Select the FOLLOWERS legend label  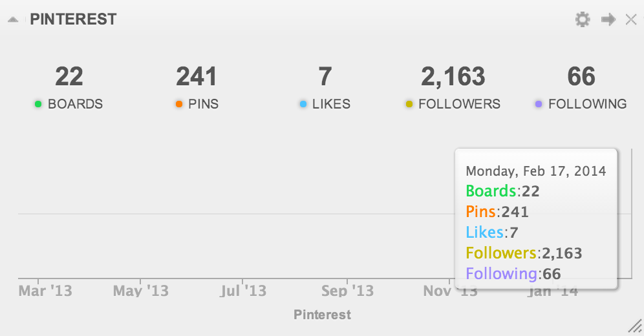pos(459,104)
